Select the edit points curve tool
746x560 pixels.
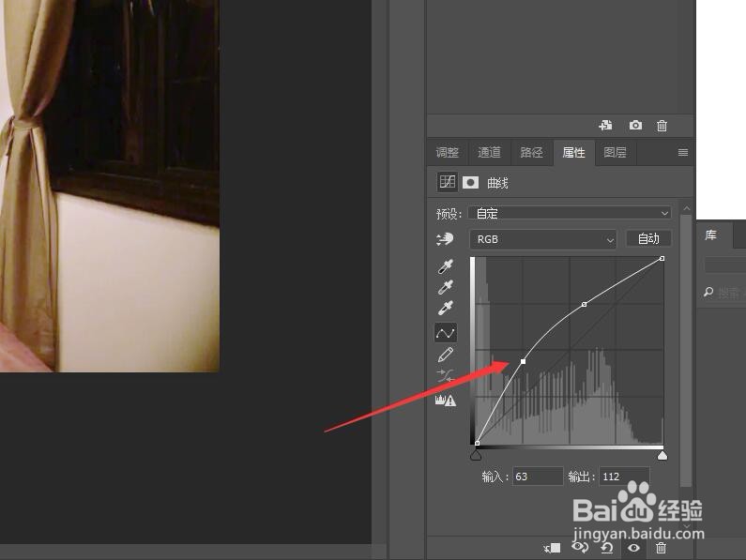[446, 333]
